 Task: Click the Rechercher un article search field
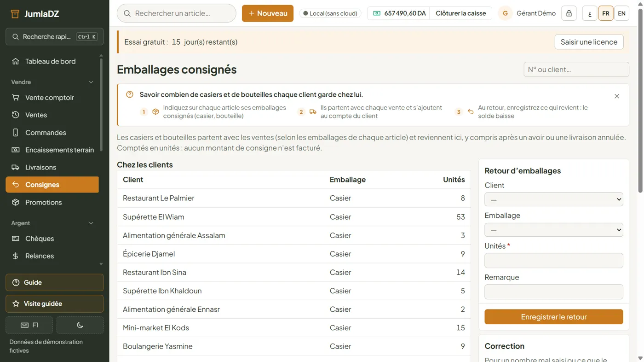tap(177, 13)
